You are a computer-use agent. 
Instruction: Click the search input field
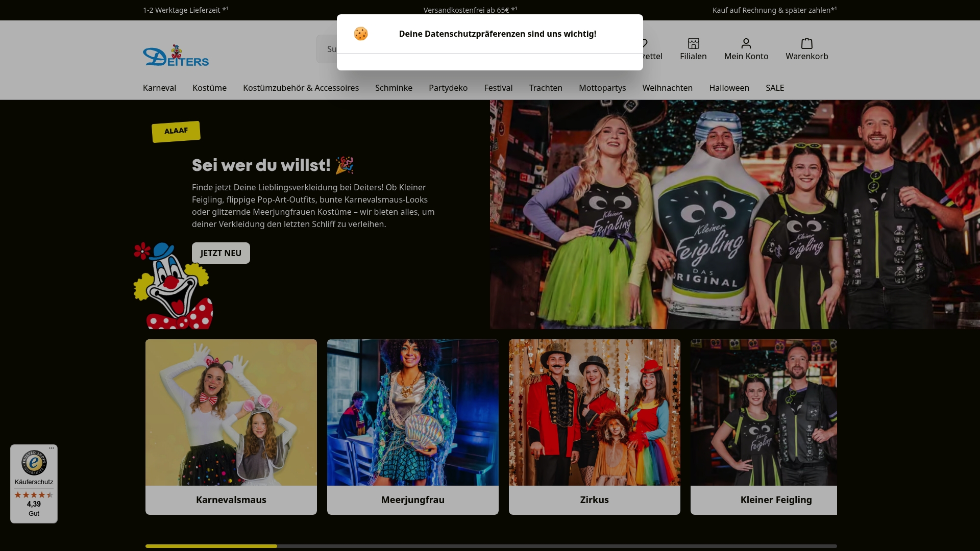click(x=327, y=49)
